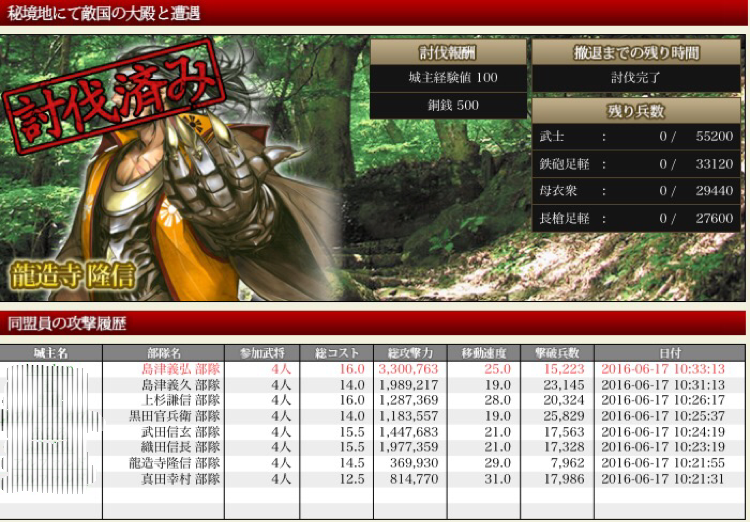Click the 残り兵数 panel header
Image resolution: width=750 pixels, height=522 pixels.
click(636, 111)
